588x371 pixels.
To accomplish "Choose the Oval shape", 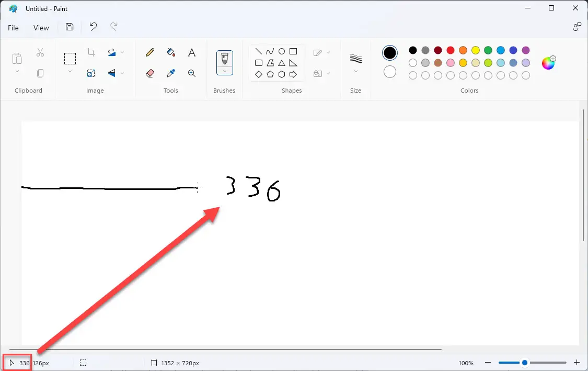I will (x=282, y=51).
